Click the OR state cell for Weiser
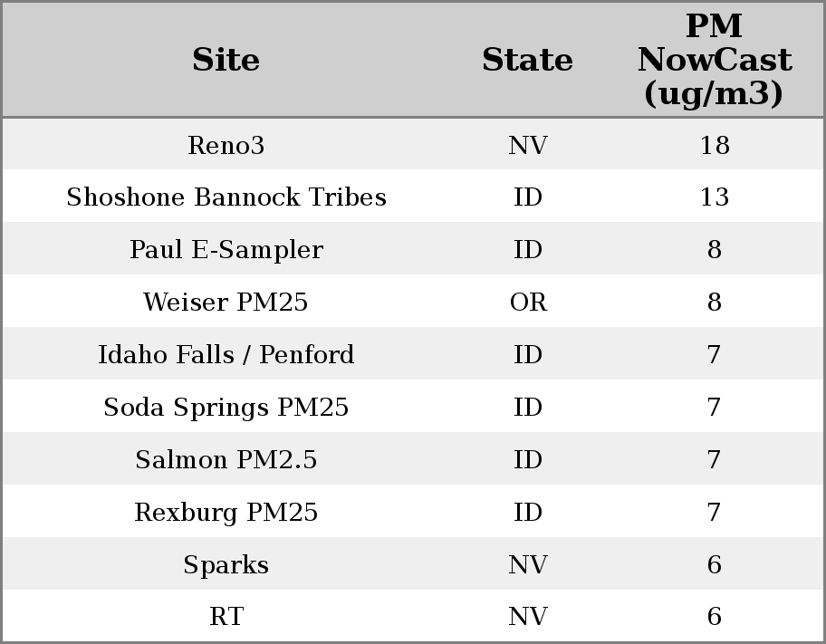This screenshot has width=826, height=644. (528, 303)
